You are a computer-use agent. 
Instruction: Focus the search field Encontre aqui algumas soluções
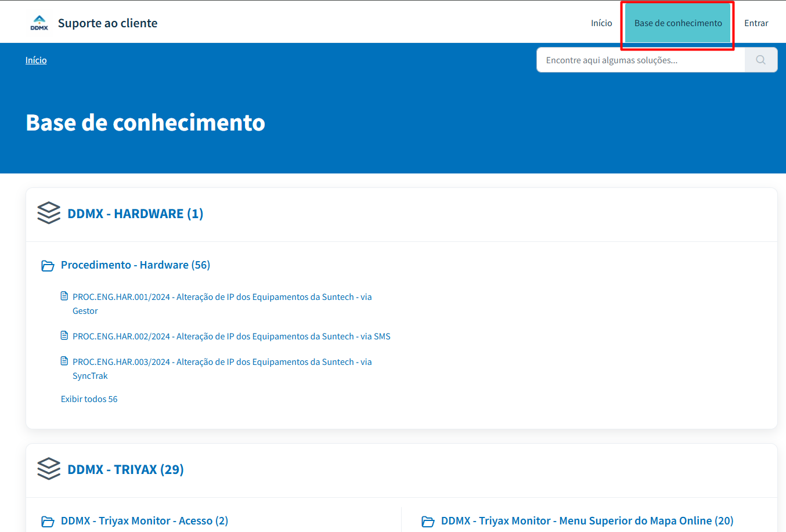641,60
